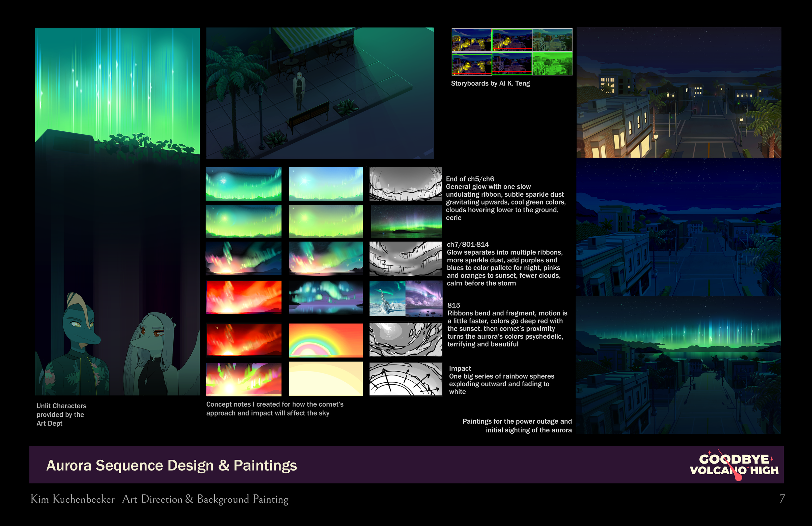Select the heading "End of ch5/ch6"
The width and height of the screenshot is (812, 526).
(x=470, y=179)
